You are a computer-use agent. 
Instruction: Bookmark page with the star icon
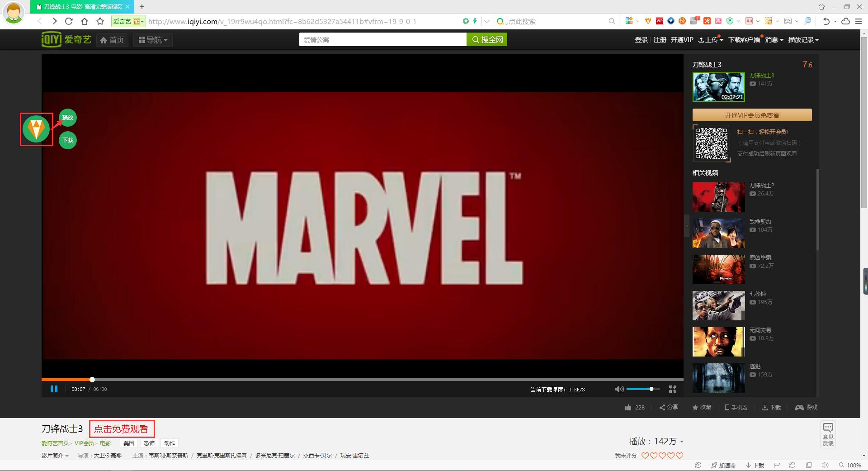click(100, 21)
